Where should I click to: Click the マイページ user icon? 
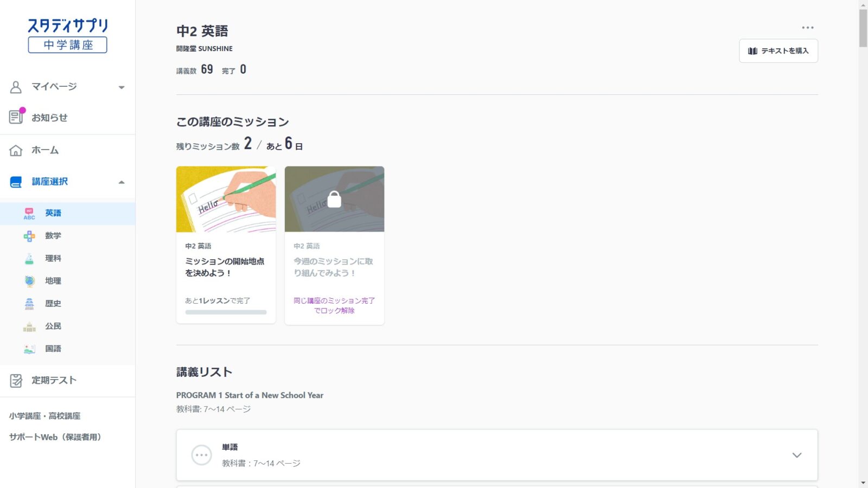point(16,87)
